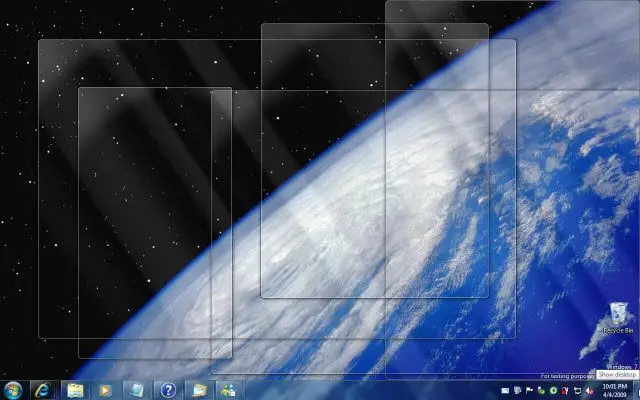The height and width of the screenshot is (400, 640).
Task: Open the teal tilted document taskbar icon
Action: [x=137, y=391]
